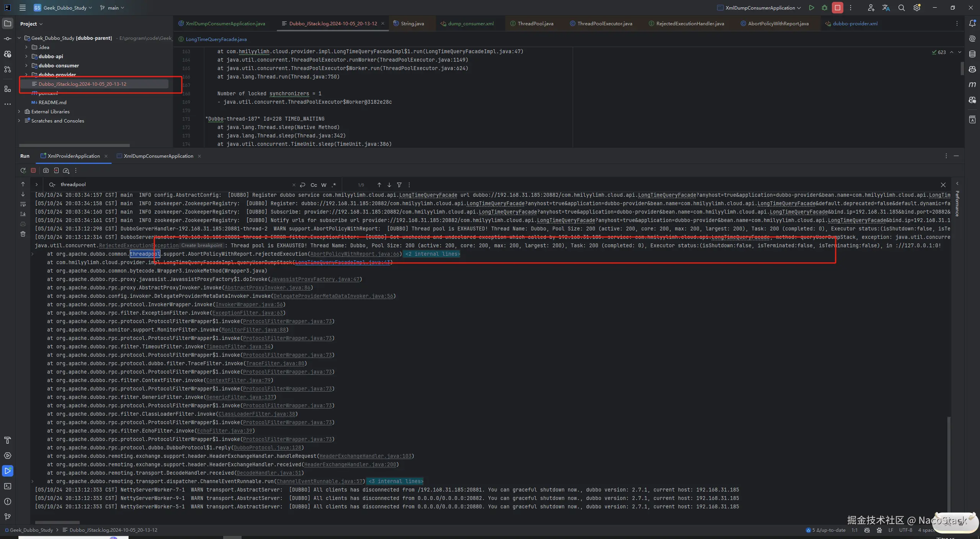The image size is (980, 539).
Task: Toggle the Run tool window button
Action: (x=8, y=471)
